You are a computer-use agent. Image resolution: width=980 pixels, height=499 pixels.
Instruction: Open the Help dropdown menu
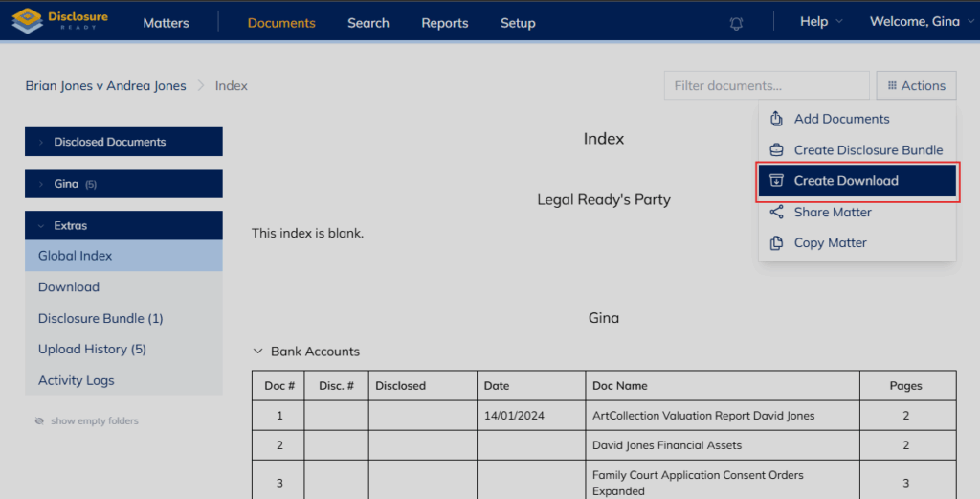point(821,22)
